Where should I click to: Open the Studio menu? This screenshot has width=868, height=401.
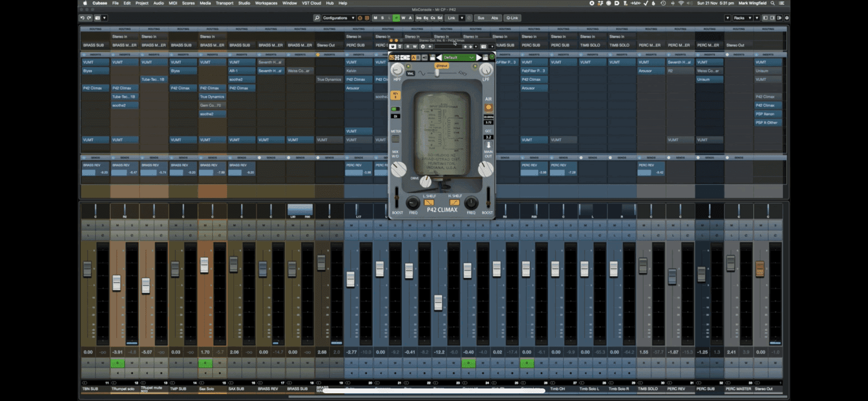[x=244, y=3]
